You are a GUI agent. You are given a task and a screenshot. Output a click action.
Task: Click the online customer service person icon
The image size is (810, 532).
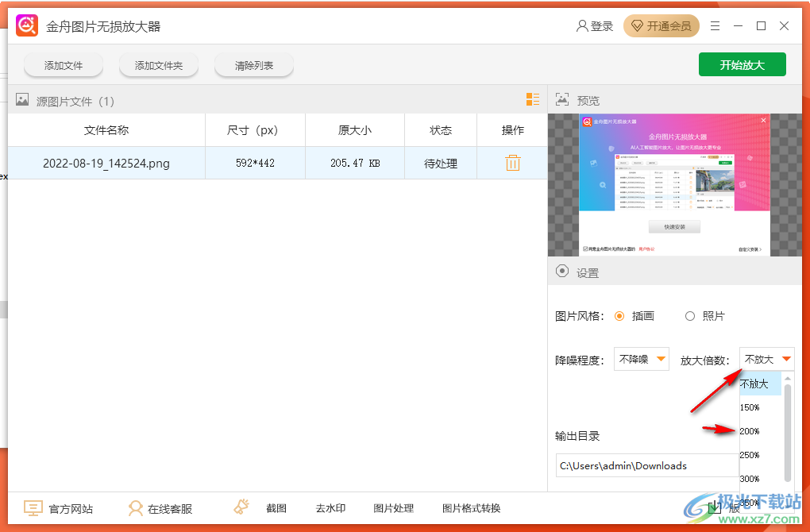[x=135, y=508]
